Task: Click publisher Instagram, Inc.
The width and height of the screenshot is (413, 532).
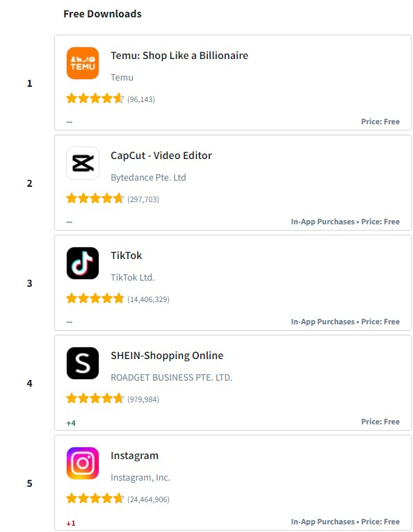Action: 140,478
